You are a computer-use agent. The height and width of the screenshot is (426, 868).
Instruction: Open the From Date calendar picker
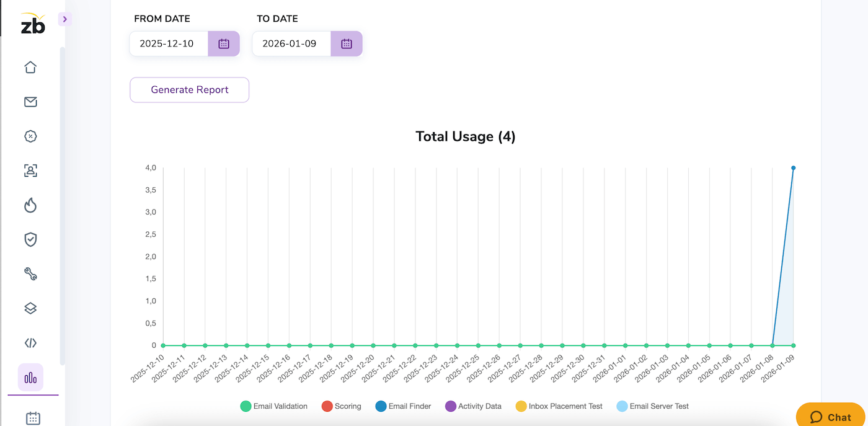click(224, 43)
